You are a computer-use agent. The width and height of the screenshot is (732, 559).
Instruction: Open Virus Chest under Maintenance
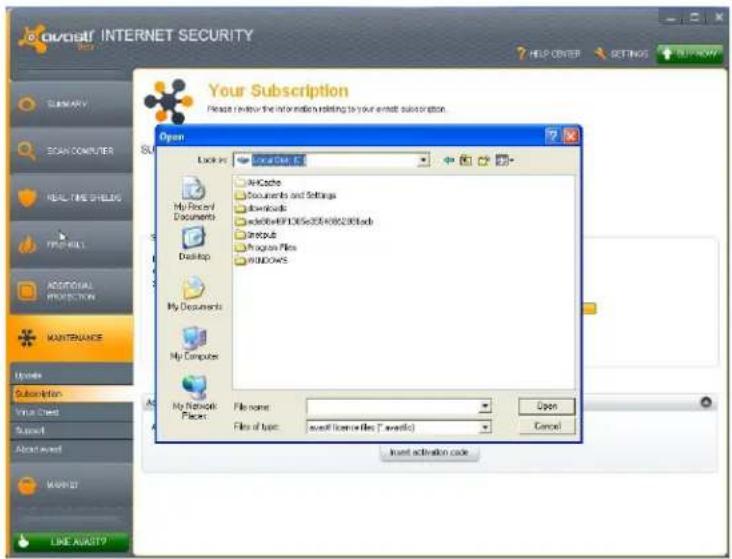pos(72,412)
